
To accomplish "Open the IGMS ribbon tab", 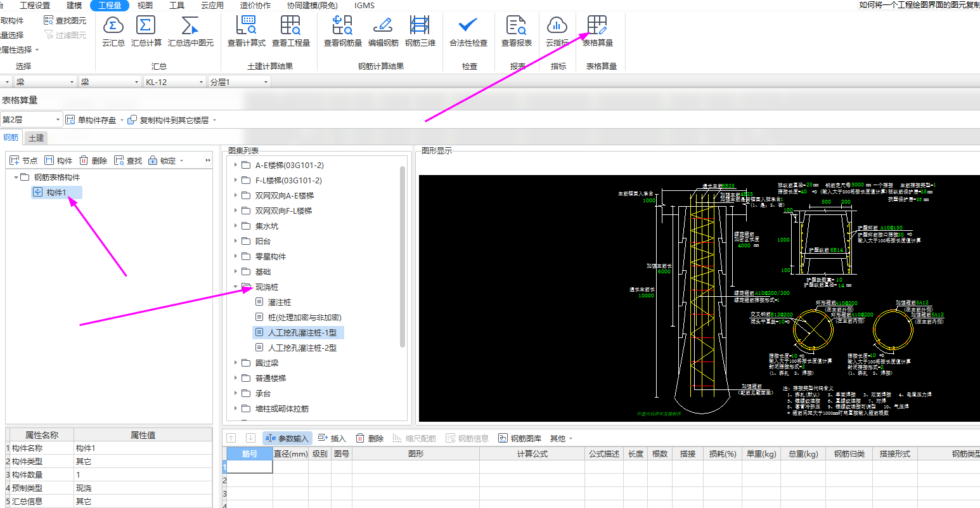I will tap(364, 5).
